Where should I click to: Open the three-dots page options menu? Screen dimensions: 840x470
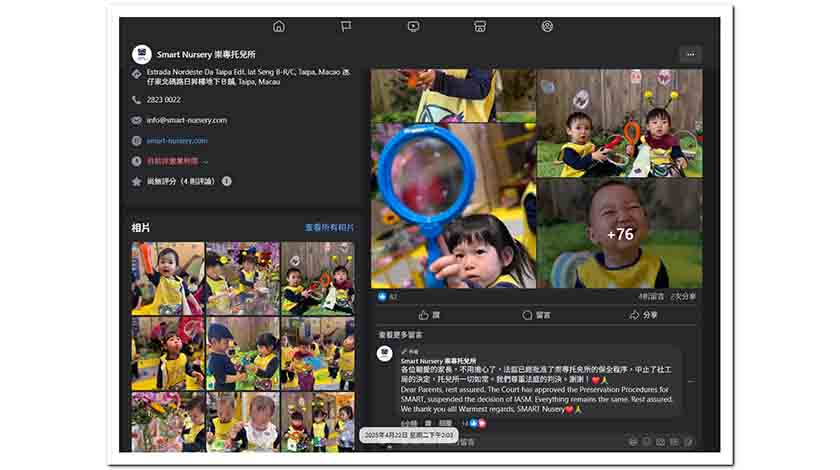[689, 54]
